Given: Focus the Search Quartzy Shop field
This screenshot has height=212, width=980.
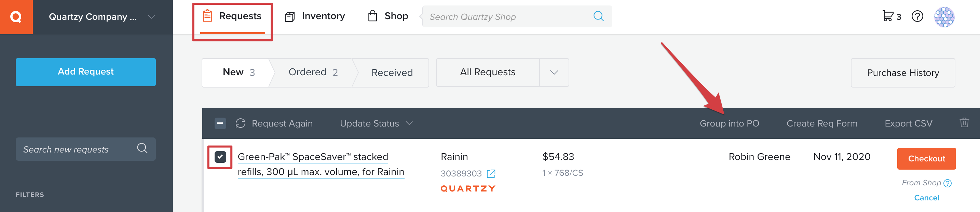Looking at the screenshot, I should coord(506,17).
